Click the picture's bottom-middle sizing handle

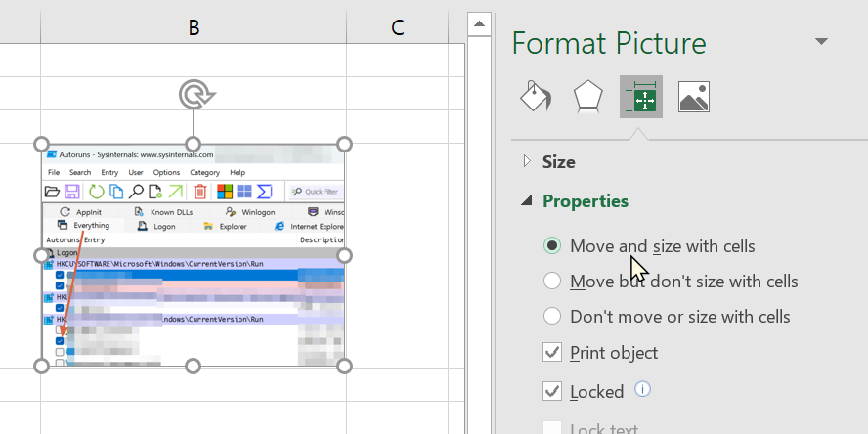(x=193, y=366)
